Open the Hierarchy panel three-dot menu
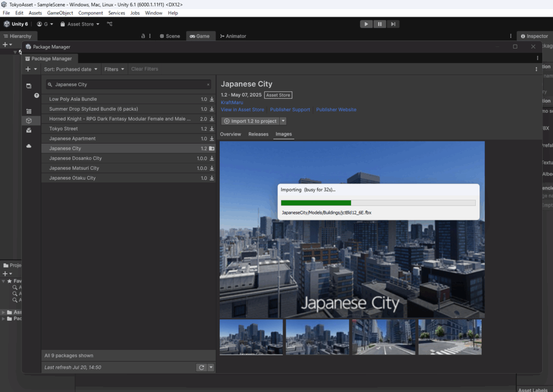 click(150, 36)
